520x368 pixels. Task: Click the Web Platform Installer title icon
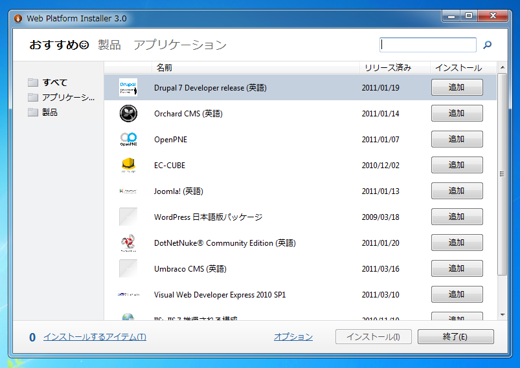18,18
